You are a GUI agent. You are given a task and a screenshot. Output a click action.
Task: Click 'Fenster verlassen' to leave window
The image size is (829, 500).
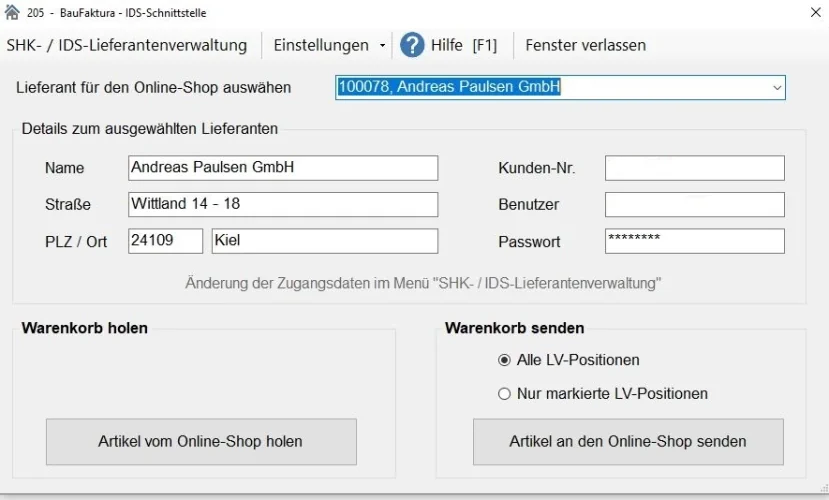pos(585,45)
